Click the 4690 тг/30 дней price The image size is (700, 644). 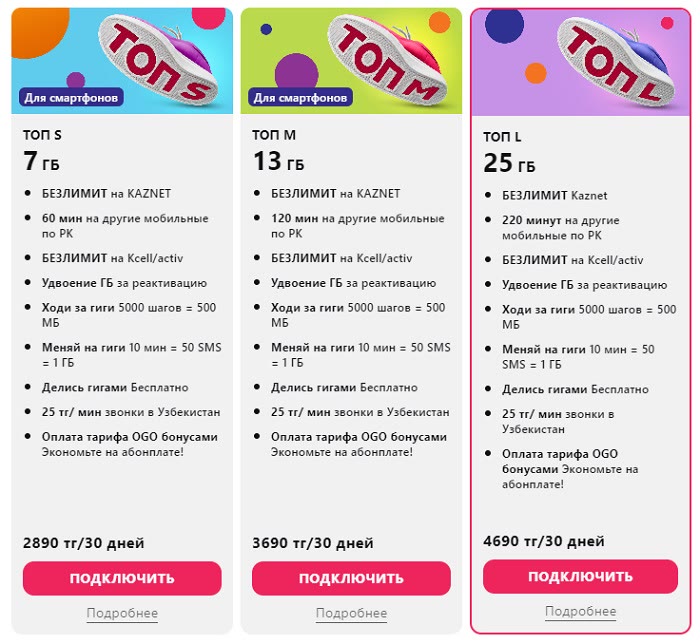point(544,541)
